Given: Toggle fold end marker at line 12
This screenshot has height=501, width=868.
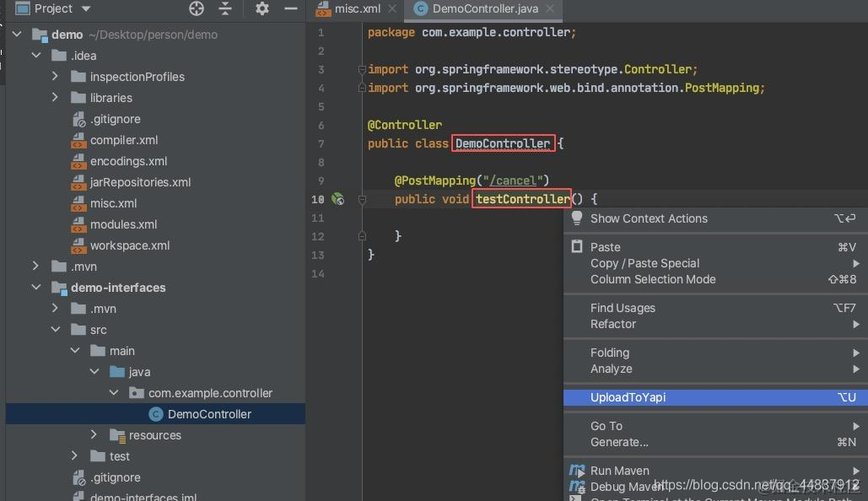Looking at the screenshot, I should [x=362, y=236].
